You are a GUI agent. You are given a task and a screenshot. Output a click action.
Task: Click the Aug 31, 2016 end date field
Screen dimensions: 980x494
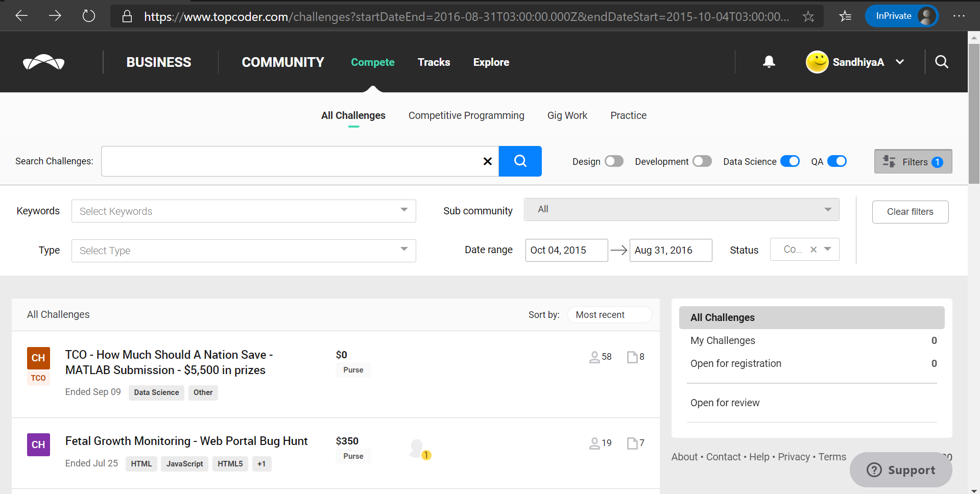[671, 250]
